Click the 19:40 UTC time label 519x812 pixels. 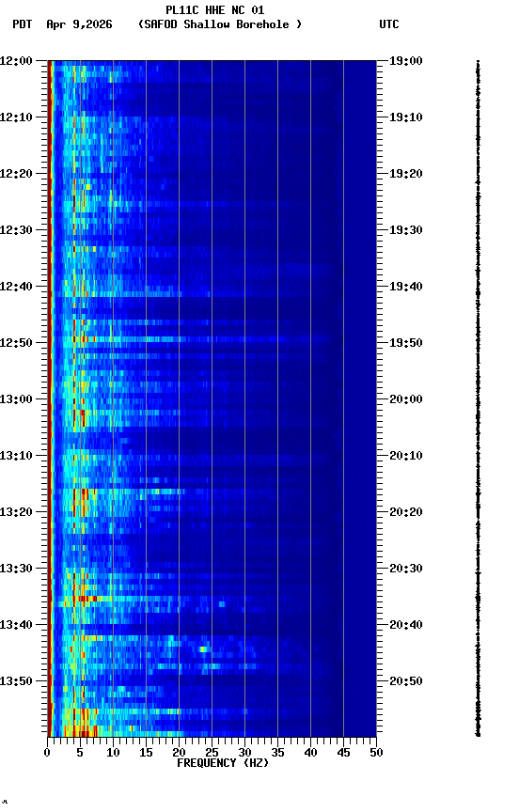point(406,287)
